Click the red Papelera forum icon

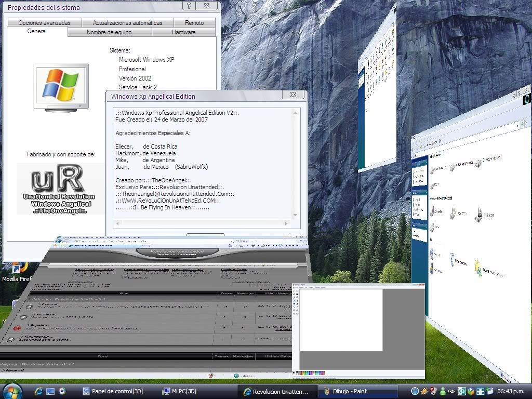point(17,328)
